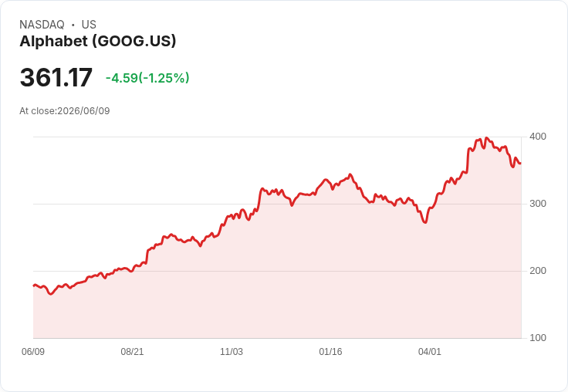Click the 100 y-axis price label

pyautogui.click(x=538, y=338)
